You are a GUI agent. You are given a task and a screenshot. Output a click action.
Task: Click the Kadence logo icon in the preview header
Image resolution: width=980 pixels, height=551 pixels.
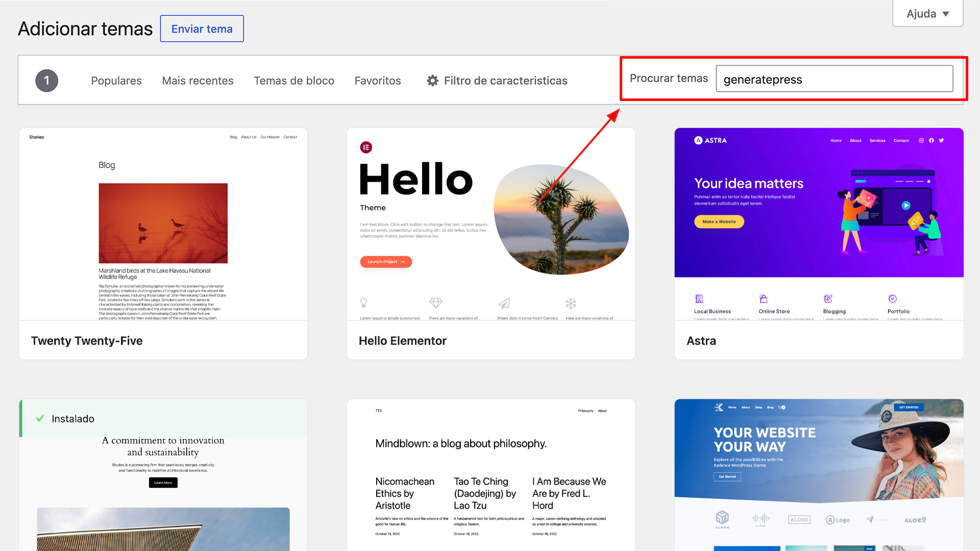point(719,407)
